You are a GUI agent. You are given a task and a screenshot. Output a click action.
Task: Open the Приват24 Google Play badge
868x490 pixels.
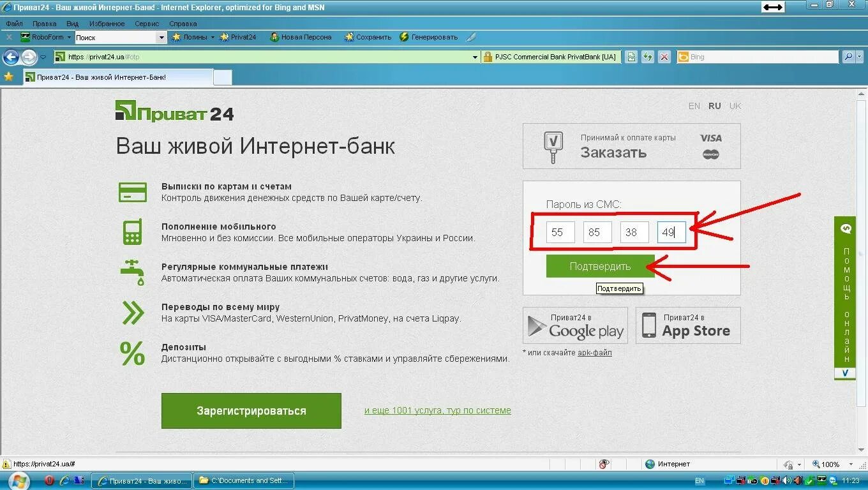(575, 325)
